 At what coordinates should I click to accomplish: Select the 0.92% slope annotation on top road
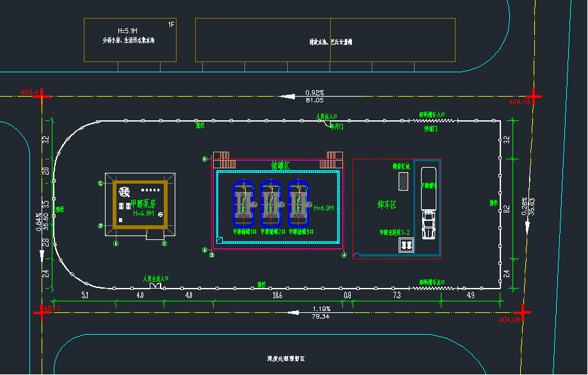pyautogui.click(x=315, y=93)
